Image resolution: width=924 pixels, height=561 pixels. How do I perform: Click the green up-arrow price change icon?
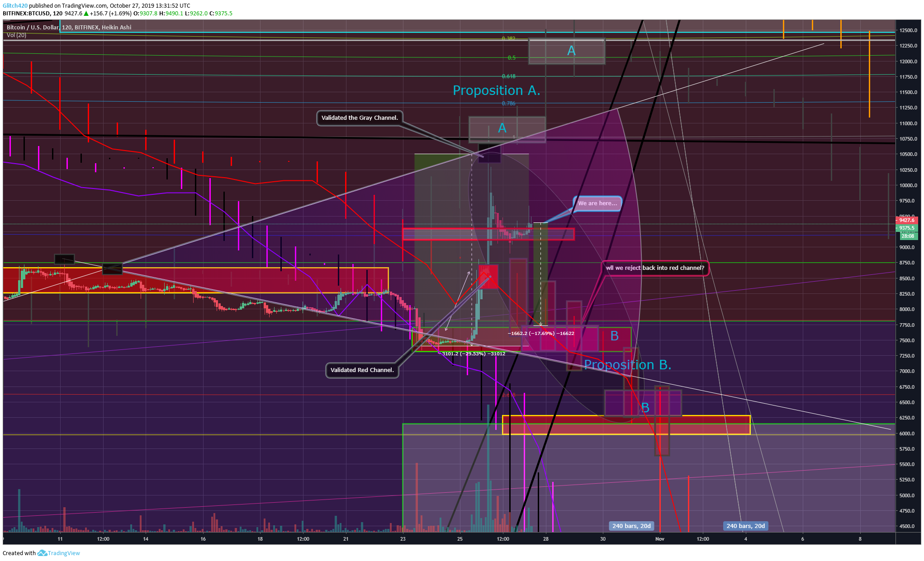point(86,13)
